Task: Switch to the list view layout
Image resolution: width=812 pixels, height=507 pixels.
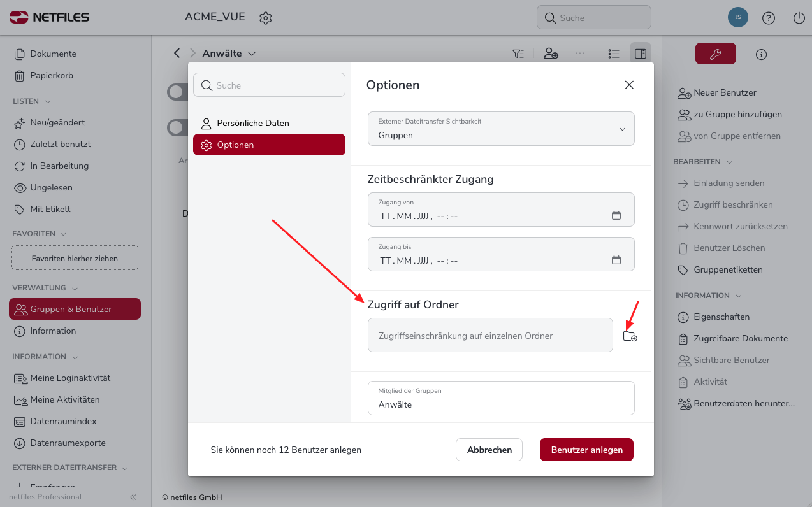Action: [x=614, y=54]
